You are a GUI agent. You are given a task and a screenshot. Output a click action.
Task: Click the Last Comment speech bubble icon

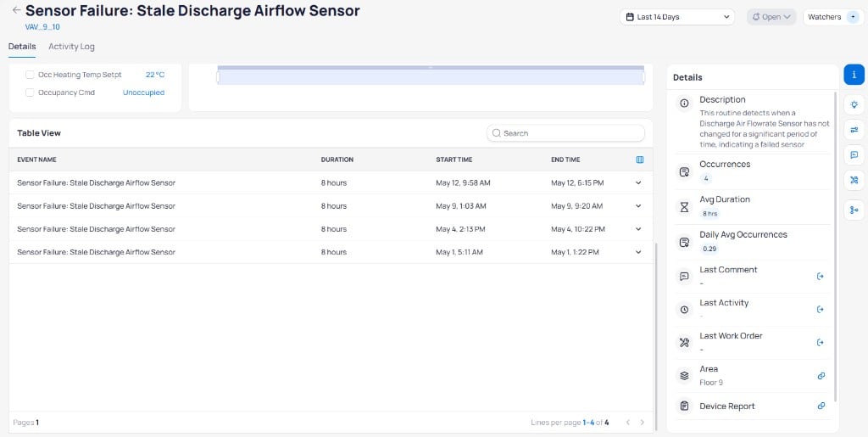pos(684,277)
